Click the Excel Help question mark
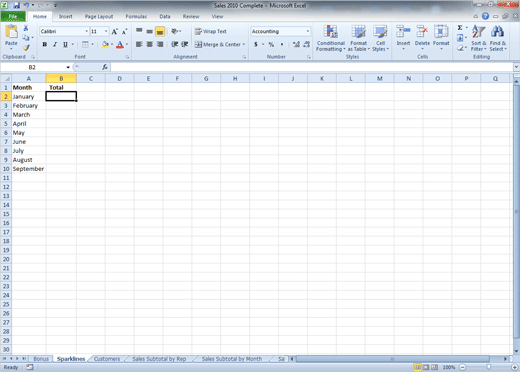Screen dimensions: 520x372 pyautogui.click(x=485, y=16)
